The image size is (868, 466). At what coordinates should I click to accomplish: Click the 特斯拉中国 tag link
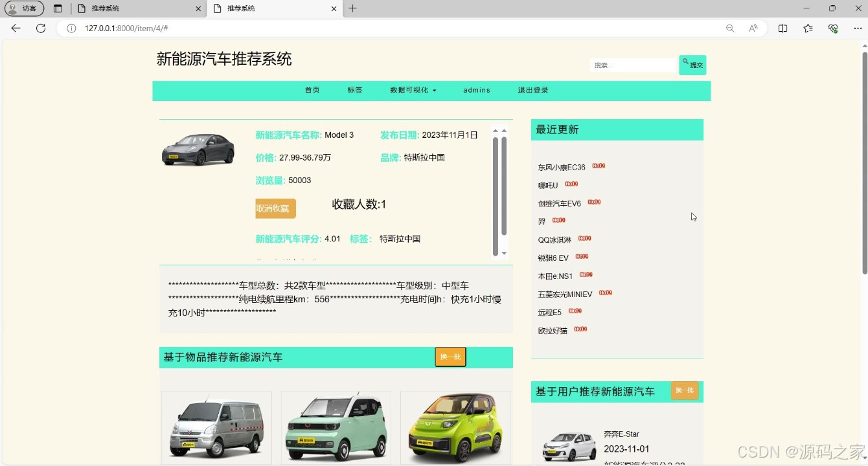400,239
